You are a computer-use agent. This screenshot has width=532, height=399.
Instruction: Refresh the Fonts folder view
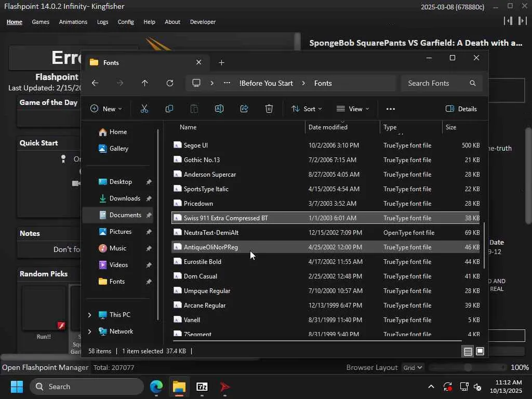[170, 83]
